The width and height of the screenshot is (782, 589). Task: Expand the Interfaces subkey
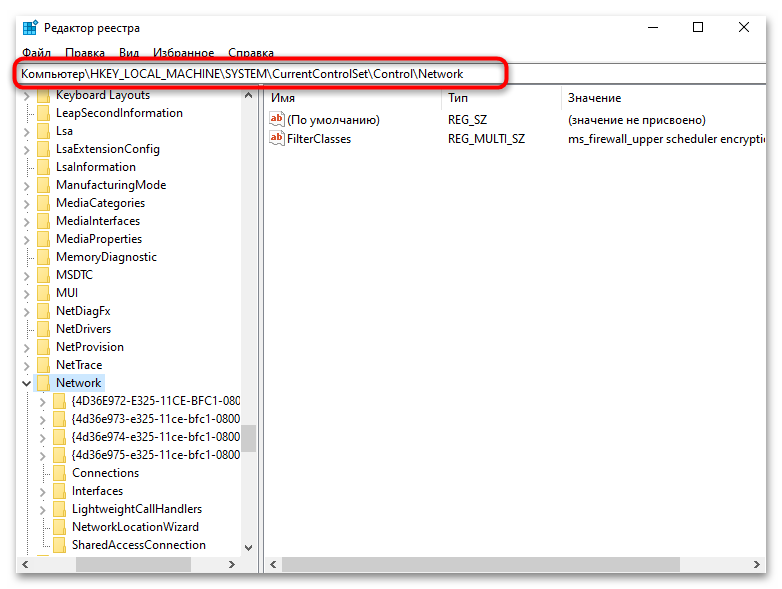[x=43, y=492]
